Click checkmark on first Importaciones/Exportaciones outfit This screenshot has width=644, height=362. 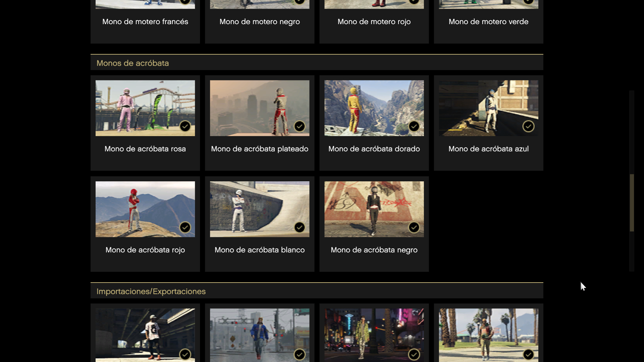[185, 354]
